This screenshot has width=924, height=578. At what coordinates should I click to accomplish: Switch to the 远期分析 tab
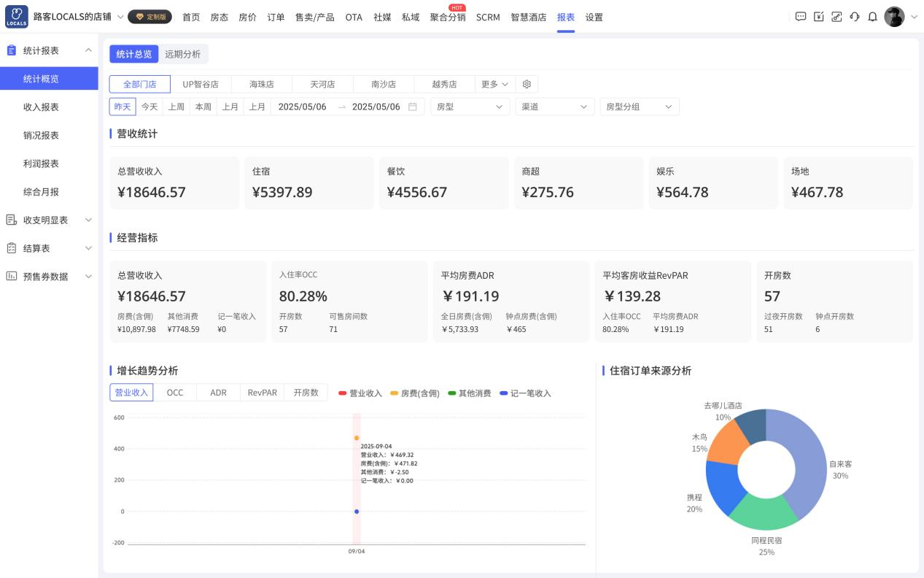(x=182, y=54)
